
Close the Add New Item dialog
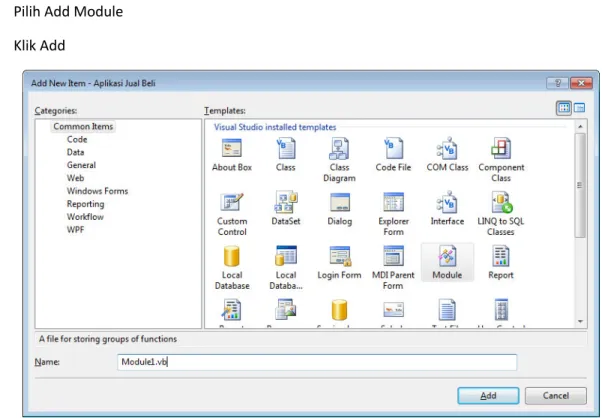tap(581, 83)
